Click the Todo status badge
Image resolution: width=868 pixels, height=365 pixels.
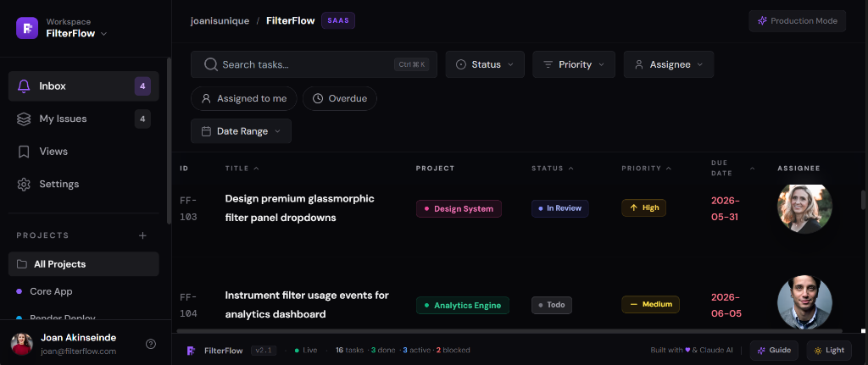click(x=552, y=305)
